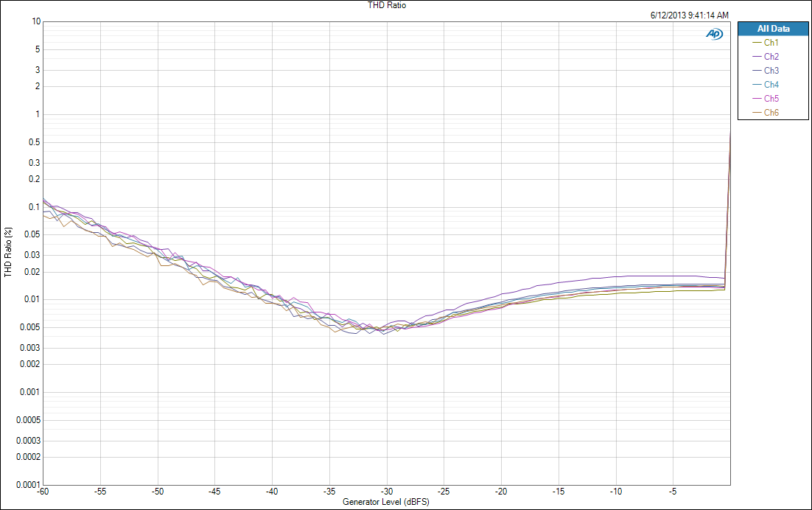Click the All Data legend header
Viewport: 812px width, 510px height.
[x=773, y=29]
